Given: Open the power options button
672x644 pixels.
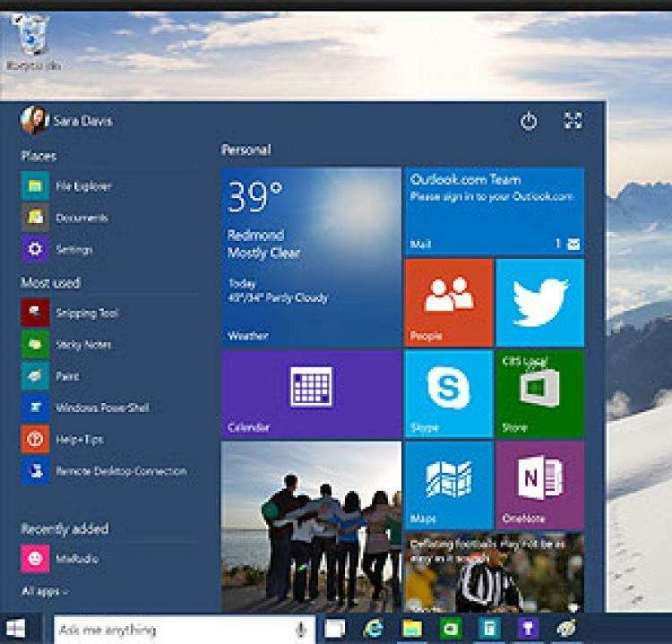Looking at the screenshot, I should pos(529,121).
